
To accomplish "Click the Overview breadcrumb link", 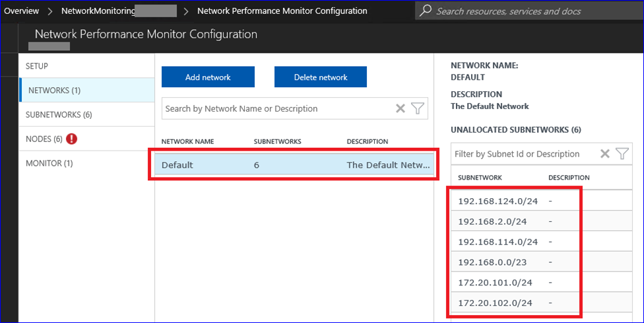I will [x=22, y=11].
